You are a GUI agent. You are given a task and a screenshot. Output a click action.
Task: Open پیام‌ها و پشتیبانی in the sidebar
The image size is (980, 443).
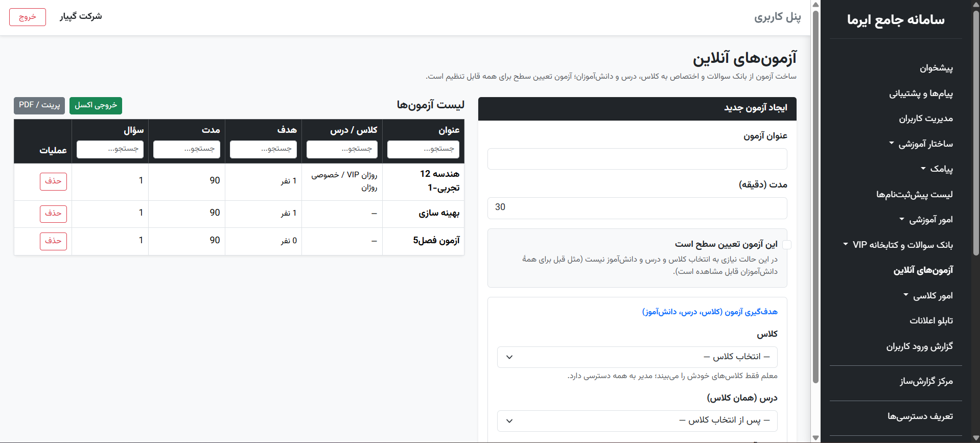point(921,94)
